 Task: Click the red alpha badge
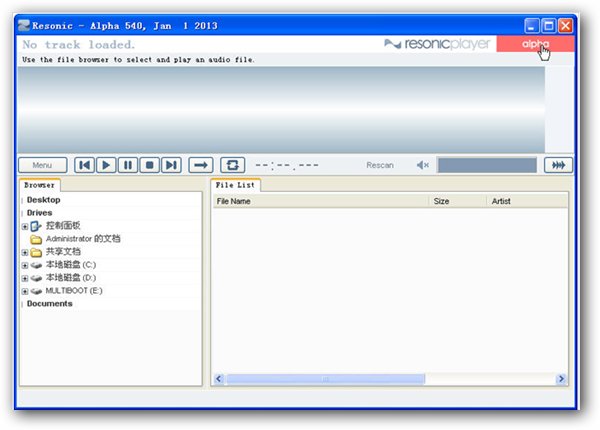(x=535, y=44)
